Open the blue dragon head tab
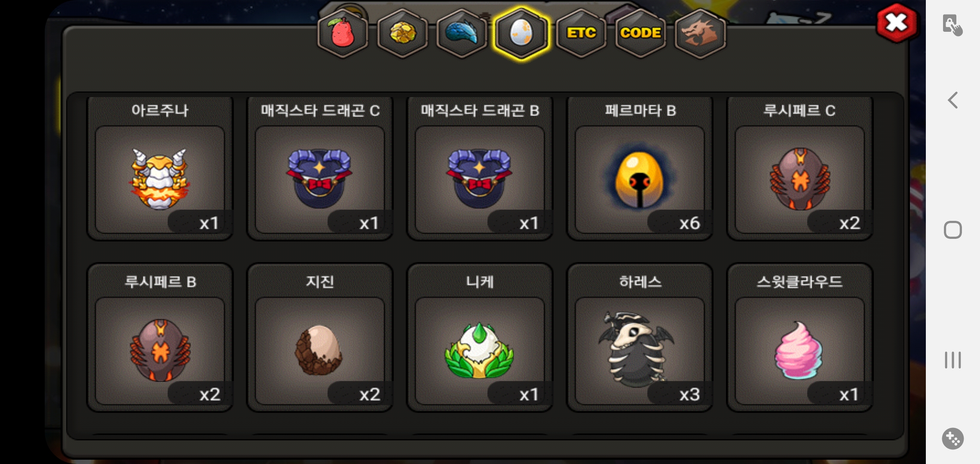980x464 pixels. (462, 34)
